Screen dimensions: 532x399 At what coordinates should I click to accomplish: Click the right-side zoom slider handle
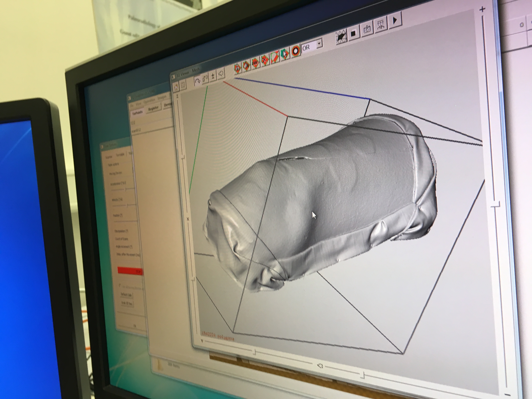[x=495, y=205]
